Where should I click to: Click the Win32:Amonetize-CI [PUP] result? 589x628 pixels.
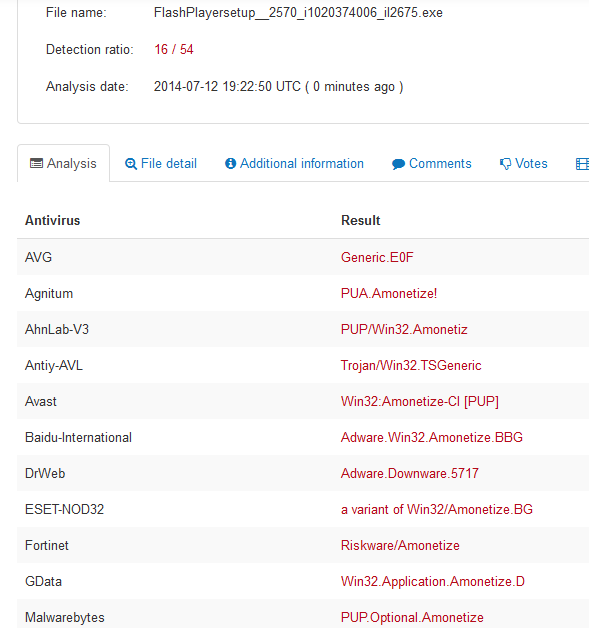click(420, 401)
